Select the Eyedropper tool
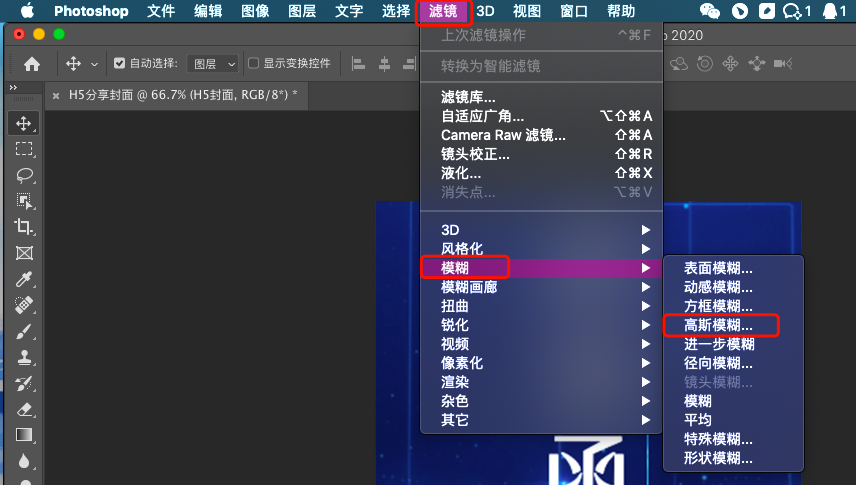 pyautogui.click(x=24, y=279)
